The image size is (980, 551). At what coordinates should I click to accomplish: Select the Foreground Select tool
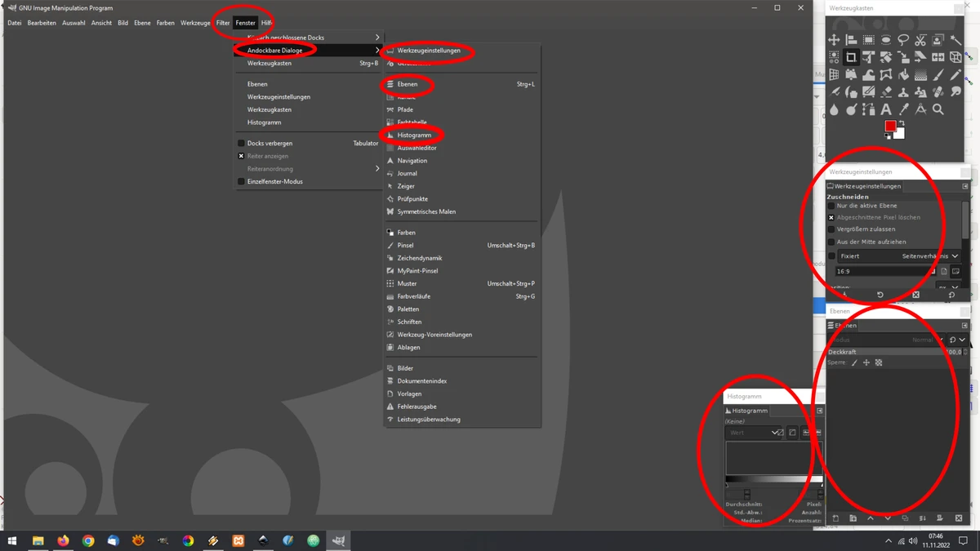point(938,40)
